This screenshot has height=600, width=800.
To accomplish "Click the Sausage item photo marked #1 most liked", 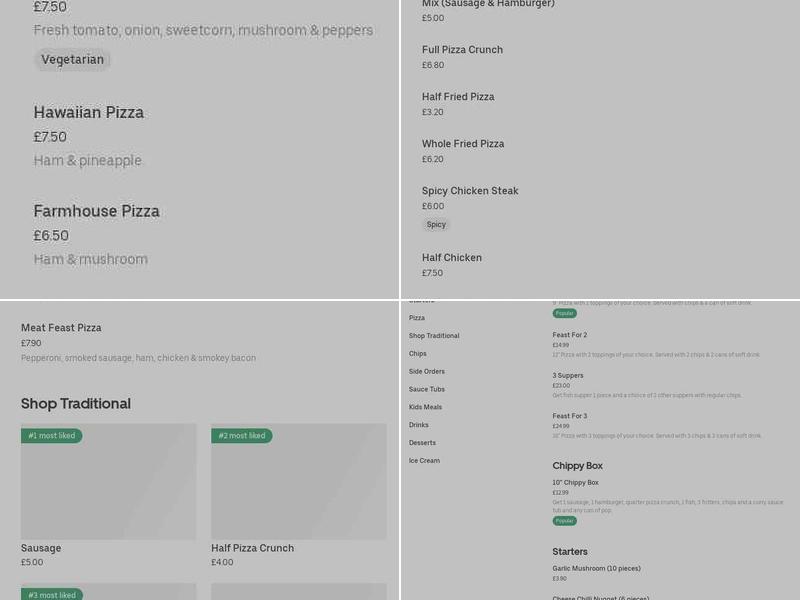I will [x=108, y=482].
